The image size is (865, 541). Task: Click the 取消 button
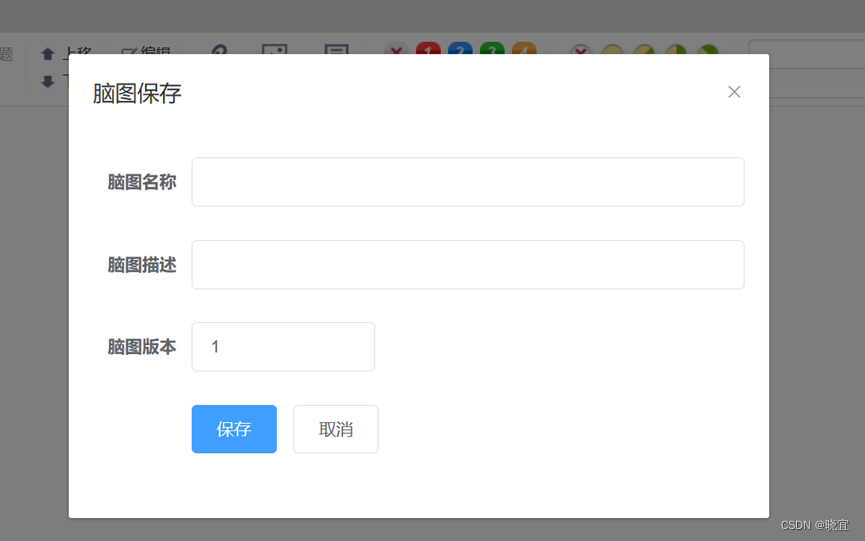(335, 429)
